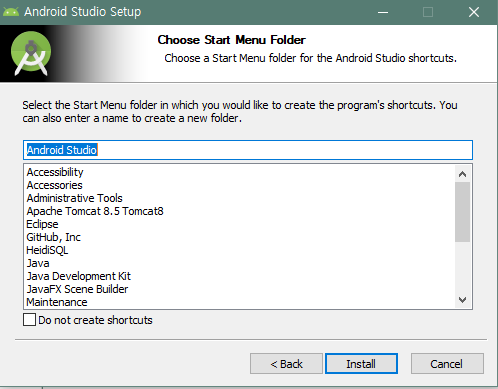Viewport: 498px width, 389px height.
Task: Select Maintenance folder entry
Action: [57, 302]
